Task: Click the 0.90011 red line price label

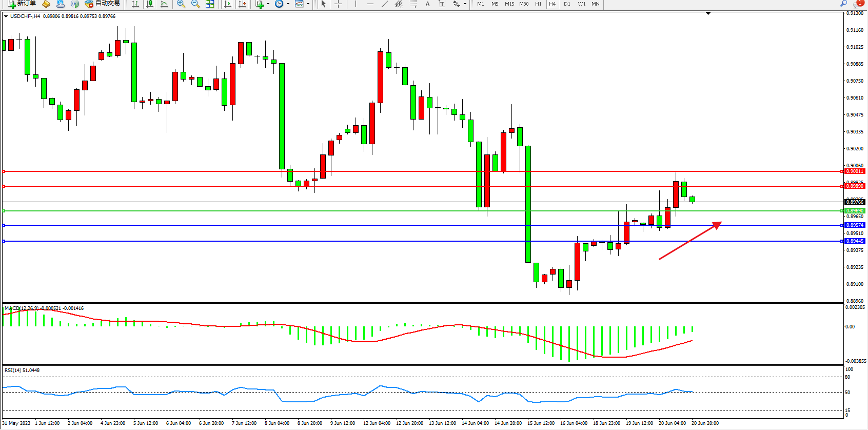Action: point(855,171)
